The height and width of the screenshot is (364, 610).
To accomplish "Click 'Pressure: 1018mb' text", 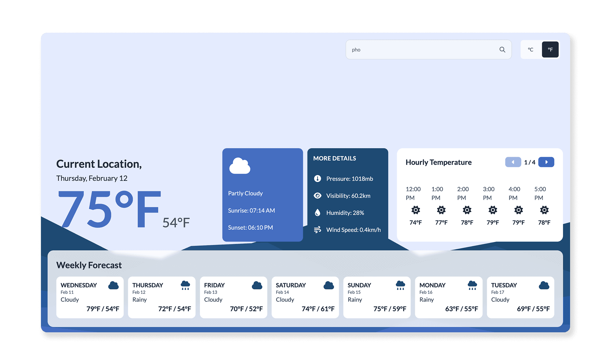I will point(350,179).
